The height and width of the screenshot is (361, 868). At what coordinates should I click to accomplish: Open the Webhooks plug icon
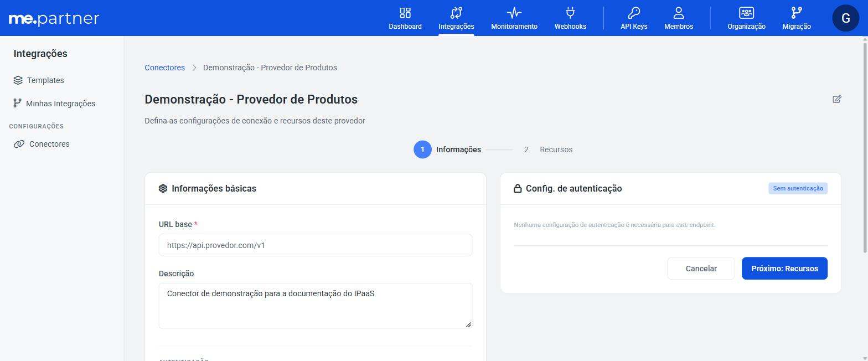coord(570,13)
